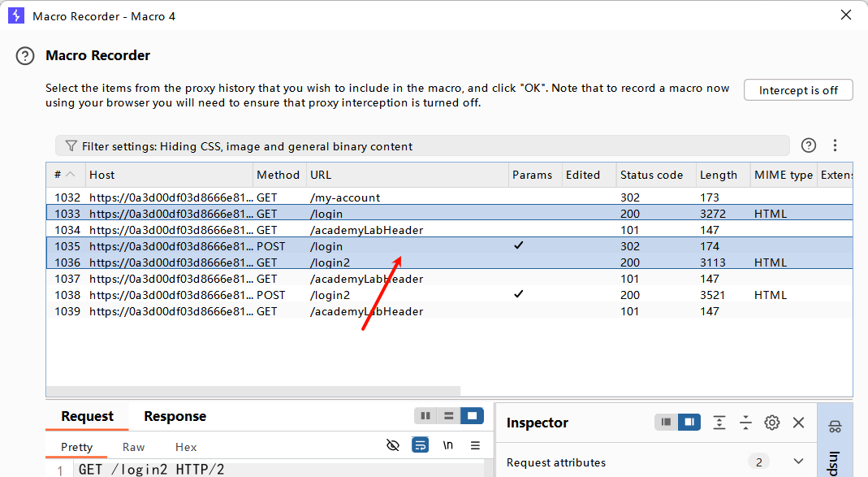The width and height of the screenshot is (868, 477).
Task: Show non-printable characters with \n icon
Action: [447, 445]
